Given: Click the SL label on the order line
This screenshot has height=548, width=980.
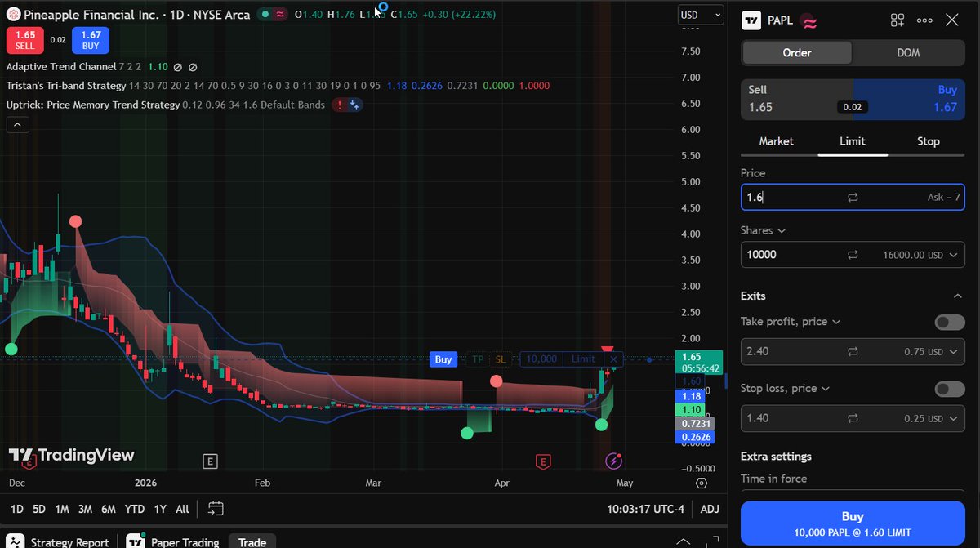Looking at the screenshot, I should pos(500,359).
